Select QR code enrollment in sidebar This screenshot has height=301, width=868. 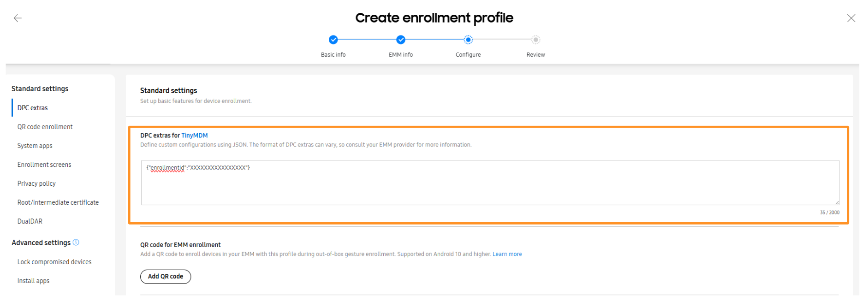45,127
